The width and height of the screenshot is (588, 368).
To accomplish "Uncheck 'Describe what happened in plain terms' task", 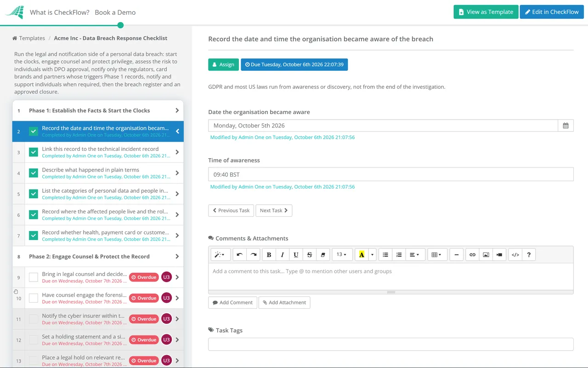I will click(34, 173).
